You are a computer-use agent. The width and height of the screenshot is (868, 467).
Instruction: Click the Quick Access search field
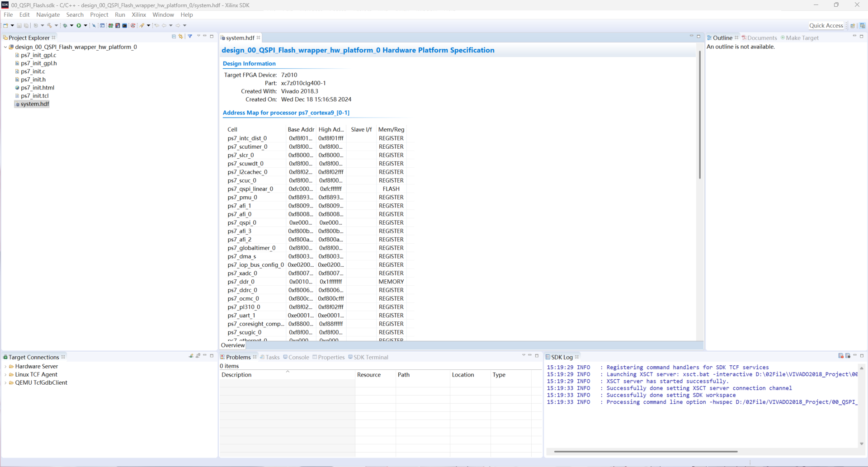pyautogui.click(x=826, y=26)
